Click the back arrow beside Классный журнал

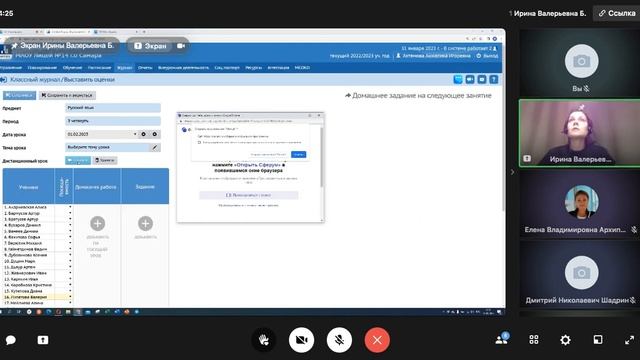[x=4, y=80]
